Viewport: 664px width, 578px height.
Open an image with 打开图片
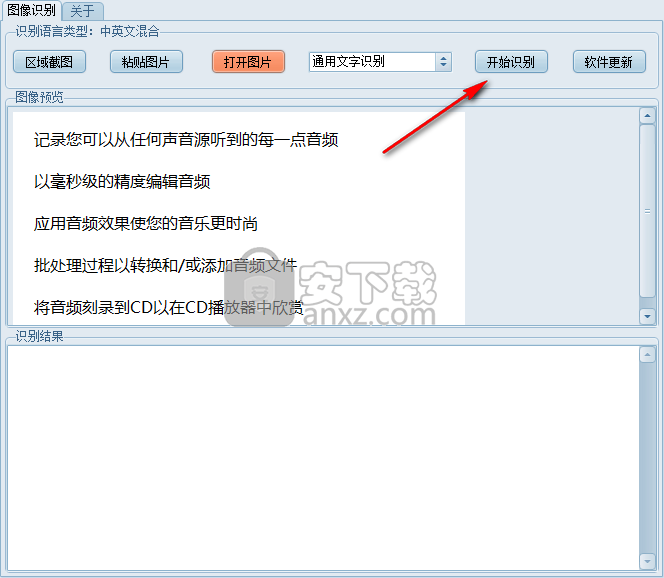click(241, 62)
